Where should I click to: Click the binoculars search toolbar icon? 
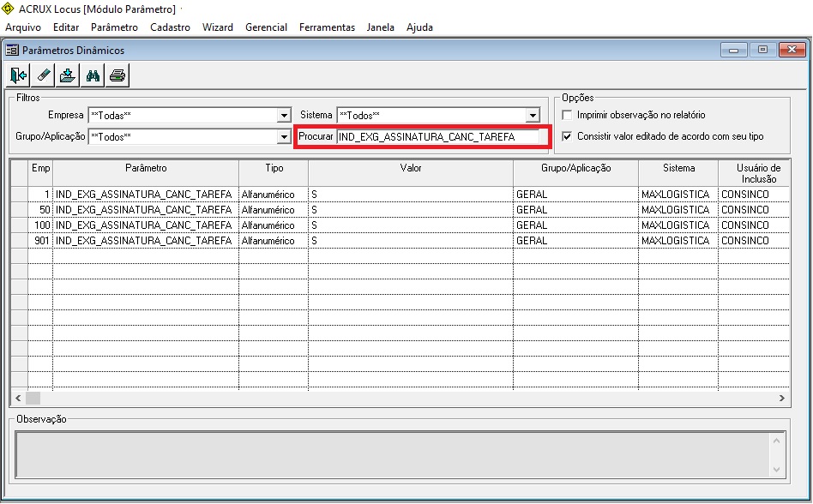(93, 75)
